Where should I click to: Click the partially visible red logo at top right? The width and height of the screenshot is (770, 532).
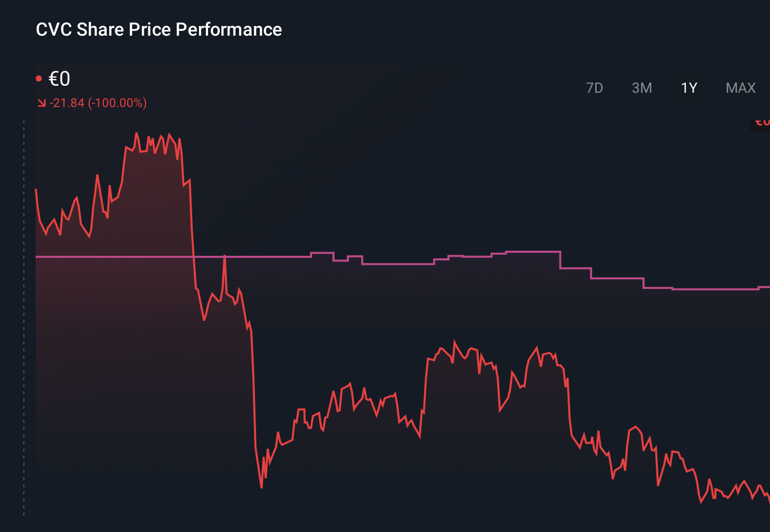pos(762,122)
